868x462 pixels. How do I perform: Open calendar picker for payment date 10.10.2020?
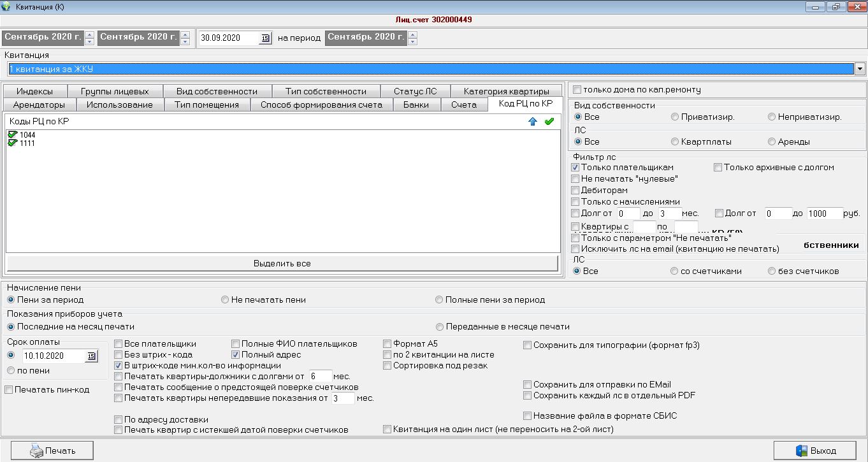[x=91, y=356]
